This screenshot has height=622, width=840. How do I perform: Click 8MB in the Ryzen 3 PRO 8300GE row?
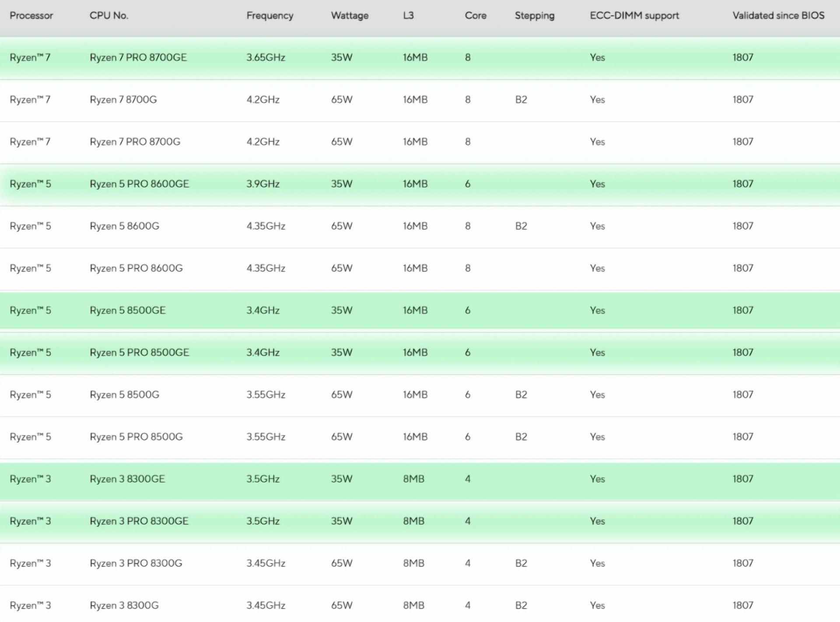tap(413, 521)
